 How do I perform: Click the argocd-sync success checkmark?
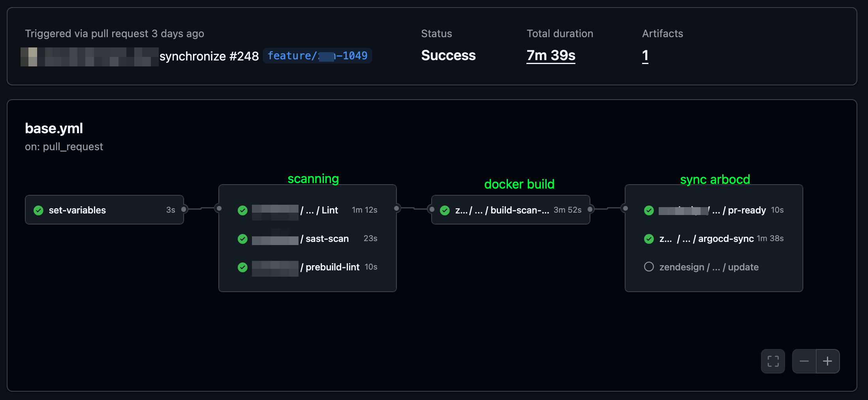649,239
